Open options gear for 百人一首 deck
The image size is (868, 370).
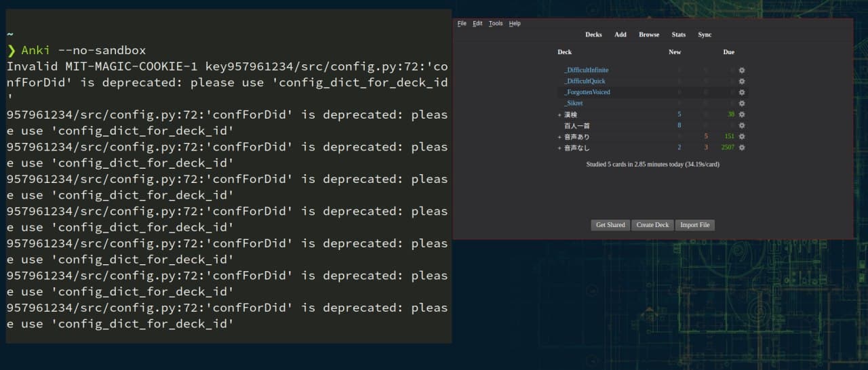click(x=742, y=125)
